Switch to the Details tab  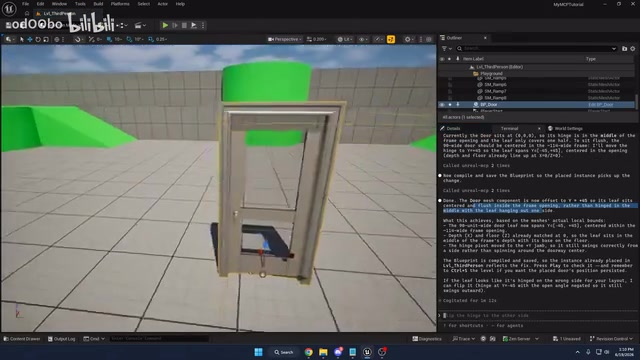[x=453, y=129]
